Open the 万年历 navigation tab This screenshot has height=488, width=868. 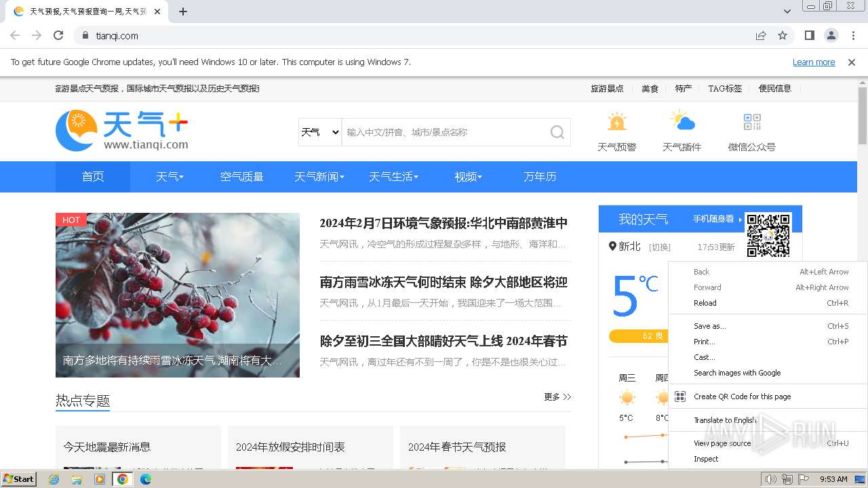(x=540, y=177)
